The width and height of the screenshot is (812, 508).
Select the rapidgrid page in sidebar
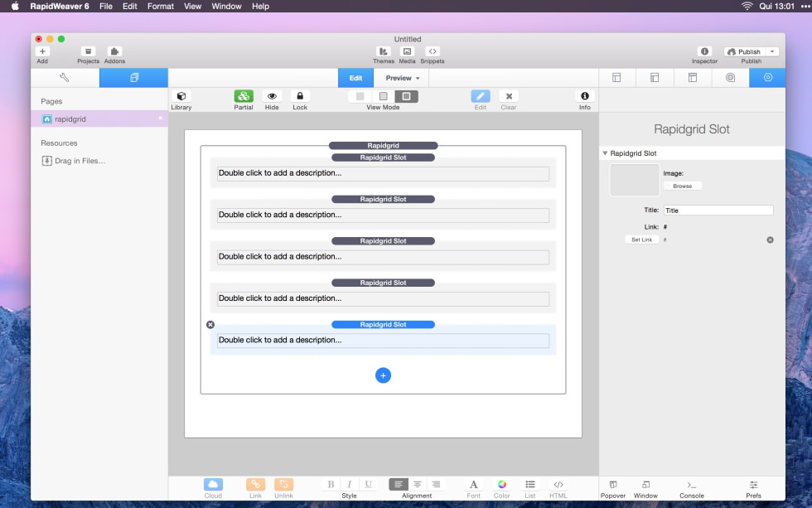tap(99, 119)
